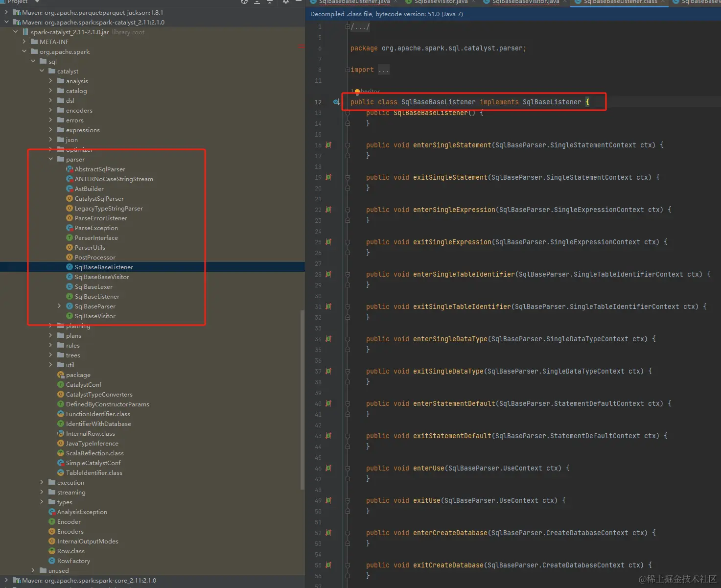Toggle fold marker beside enterStatementDefault method
The height and width of the screenshot is (588, 721).
pyautogui.click(x=348, y=404)
